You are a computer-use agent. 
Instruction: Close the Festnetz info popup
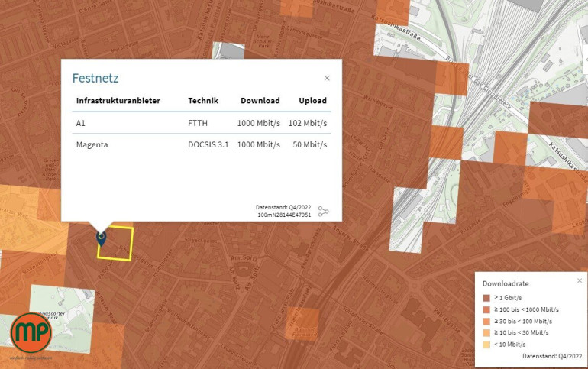[x=327, y=78]
